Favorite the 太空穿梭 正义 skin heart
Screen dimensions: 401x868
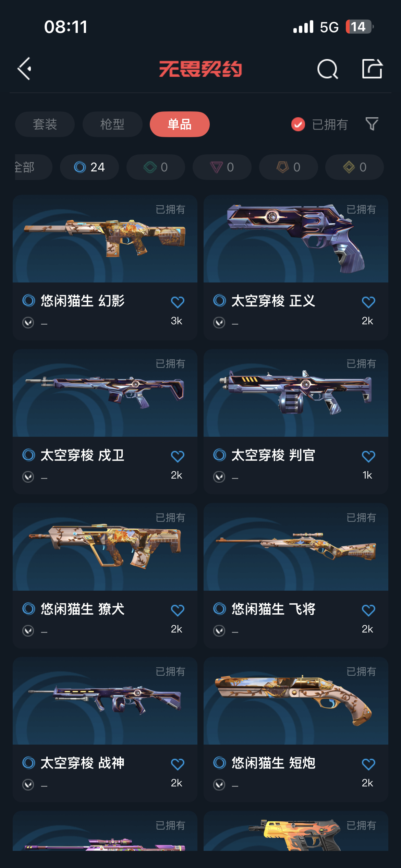[368, 302]
